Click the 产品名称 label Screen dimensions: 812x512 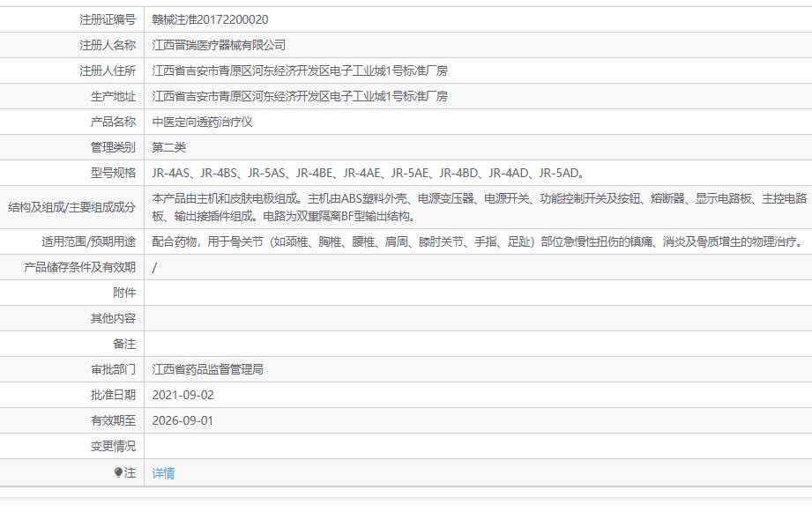[114, 122]
